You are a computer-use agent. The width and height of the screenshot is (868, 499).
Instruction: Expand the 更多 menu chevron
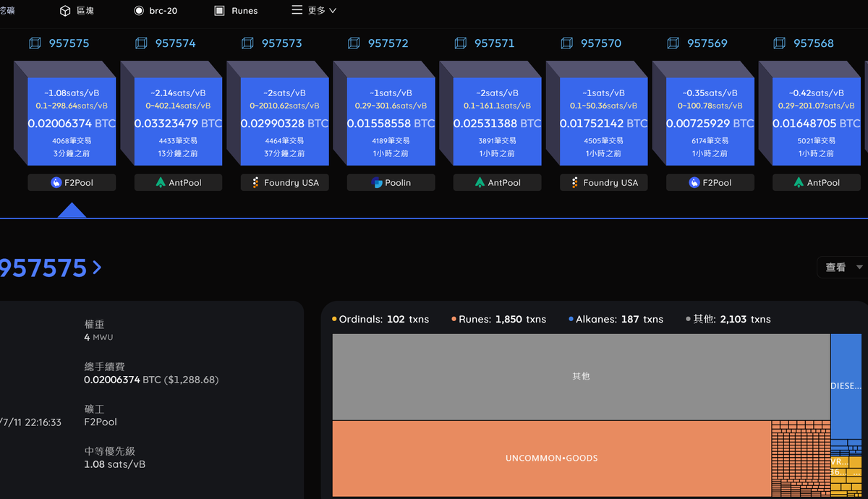pyautogui.click(x=332, y=11)
